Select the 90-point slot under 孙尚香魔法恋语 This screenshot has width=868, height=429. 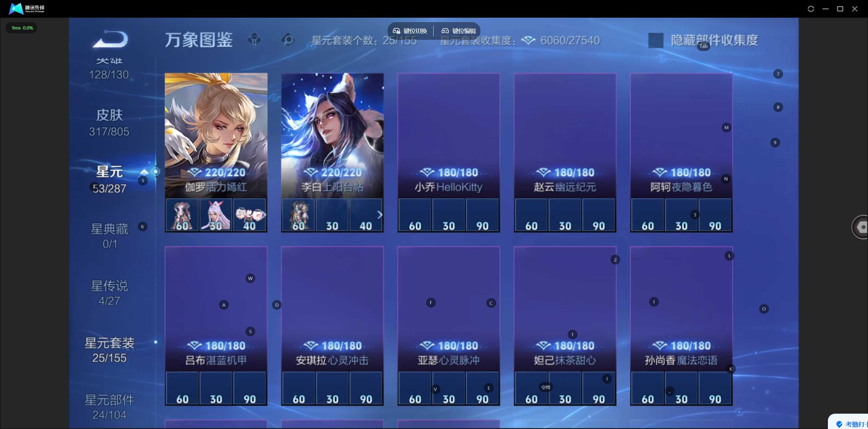pyautogui.click(x=715, y=388)
